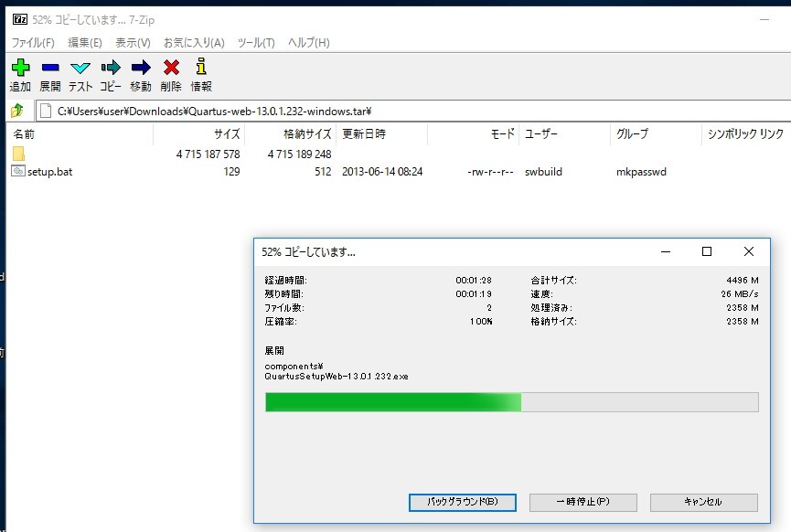
Task: Click the up-folder icon beside address bar
Action: pos(17,110)
